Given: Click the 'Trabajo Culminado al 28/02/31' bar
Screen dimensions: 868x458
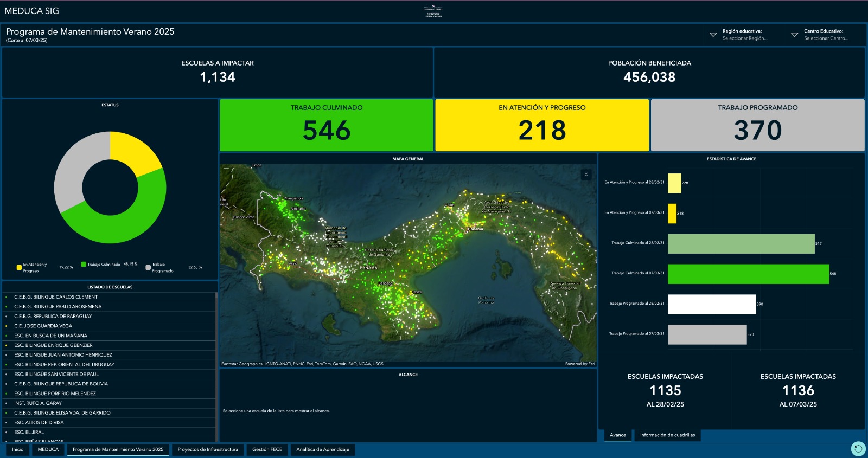Looking at the screenshot, I should click(x=741, y=244).
